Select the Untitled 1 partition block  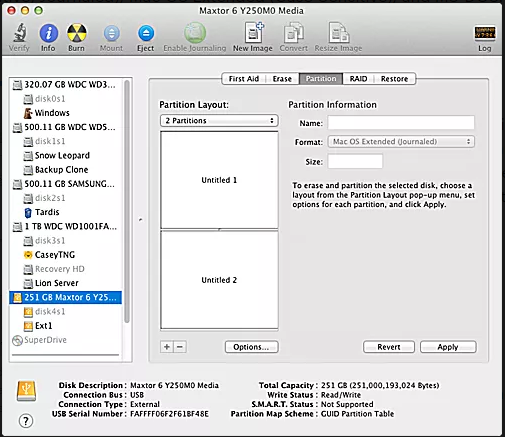[x=219, y=180]
